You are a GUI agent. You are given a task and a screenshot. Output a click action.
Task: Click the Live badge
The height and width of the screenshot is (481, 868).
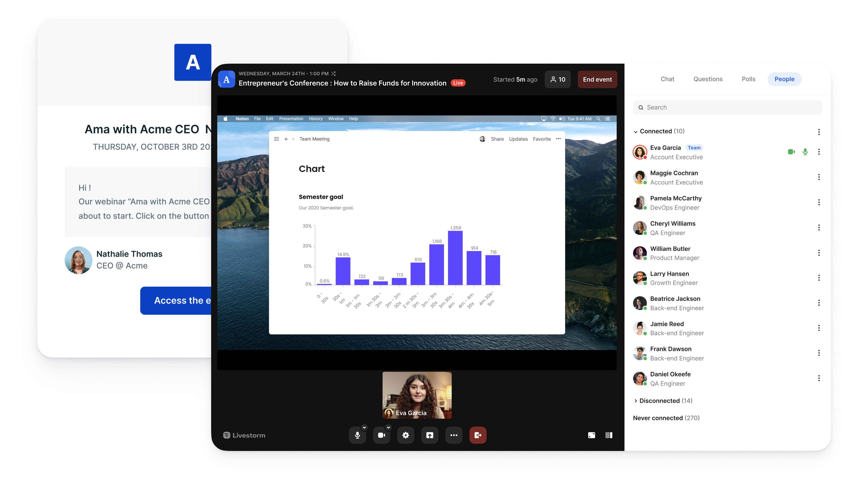[458, 83]
